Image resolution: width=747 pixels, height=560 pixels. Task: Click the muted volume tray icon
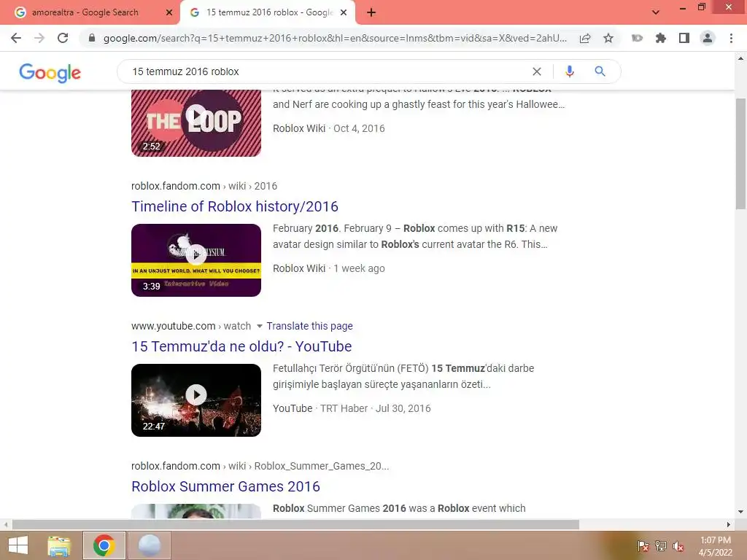pyautogui.click(x=678, y=545)
